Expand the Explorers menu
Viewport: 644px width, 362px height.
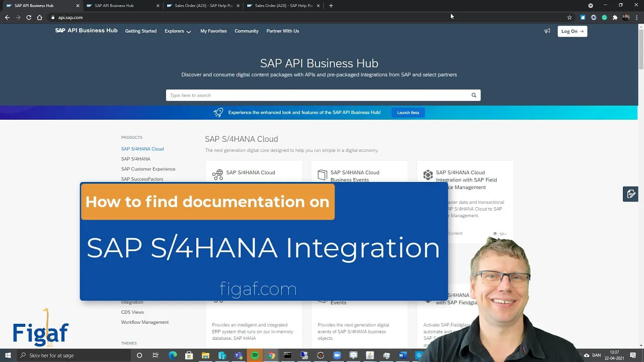[178, 31]
